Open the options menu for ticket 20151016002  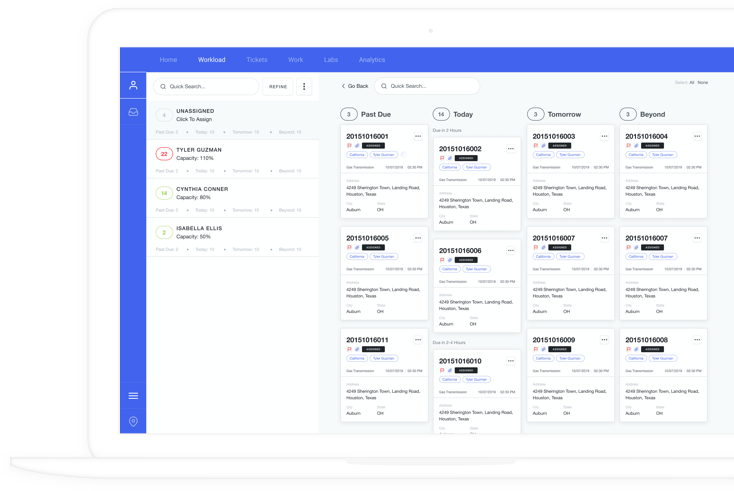tap(511, 149)
